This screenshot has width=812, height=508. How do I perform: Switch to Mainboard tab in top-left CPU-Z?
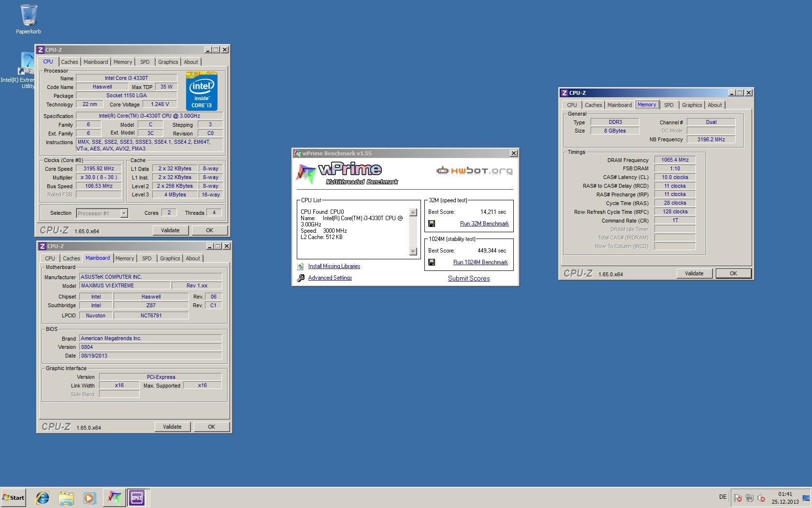pos(96,62)
